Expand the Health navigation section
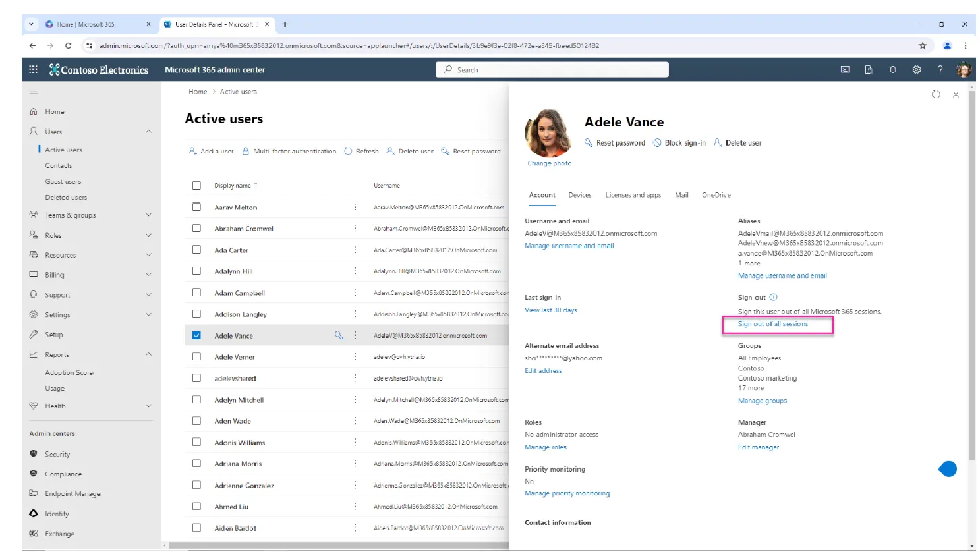Image resolution: width=980 pixels, height=558 pixels. [x=149, y=406]
